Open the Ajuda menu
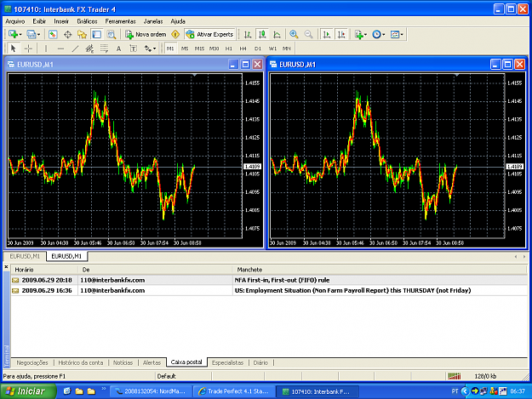This screenshot has width=532, height=399. [x=178, y=21]
